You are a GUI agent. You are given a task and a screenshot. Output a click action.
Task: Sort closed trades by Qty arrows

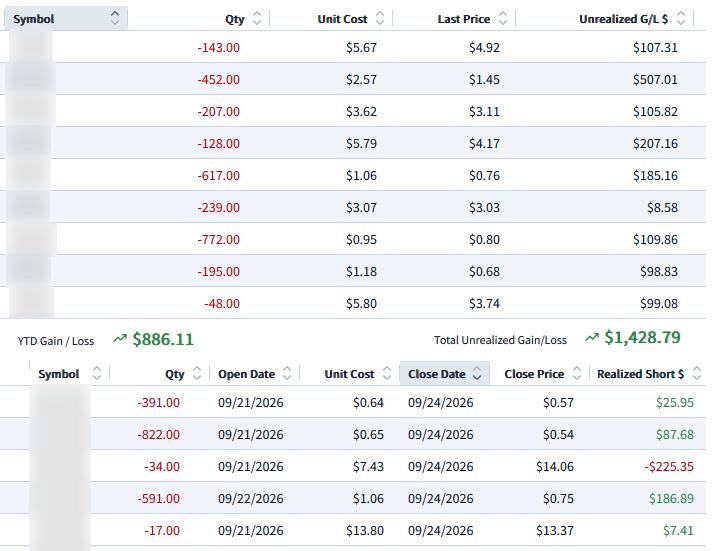[x=197, y=373]
